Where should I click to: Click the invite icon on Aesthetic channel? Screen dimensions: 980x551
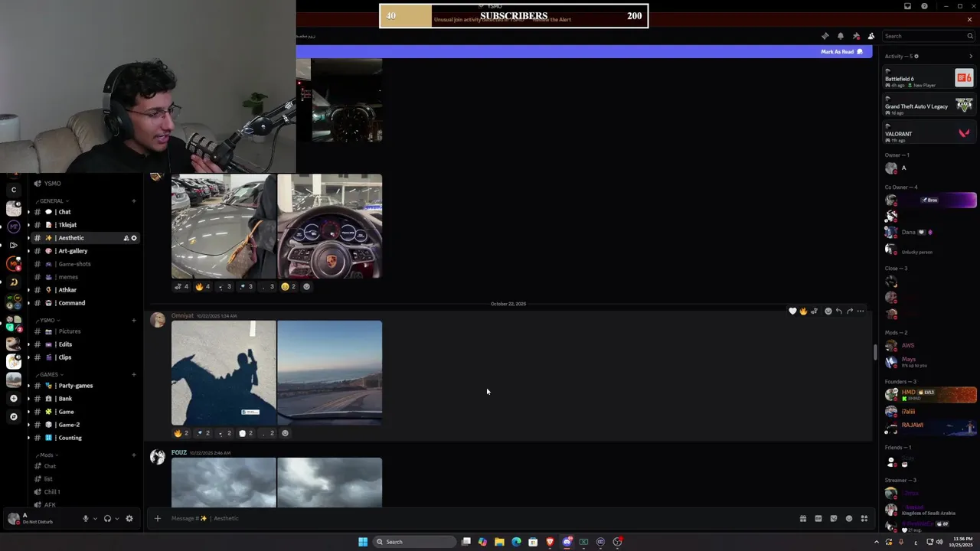coord(126,238)
